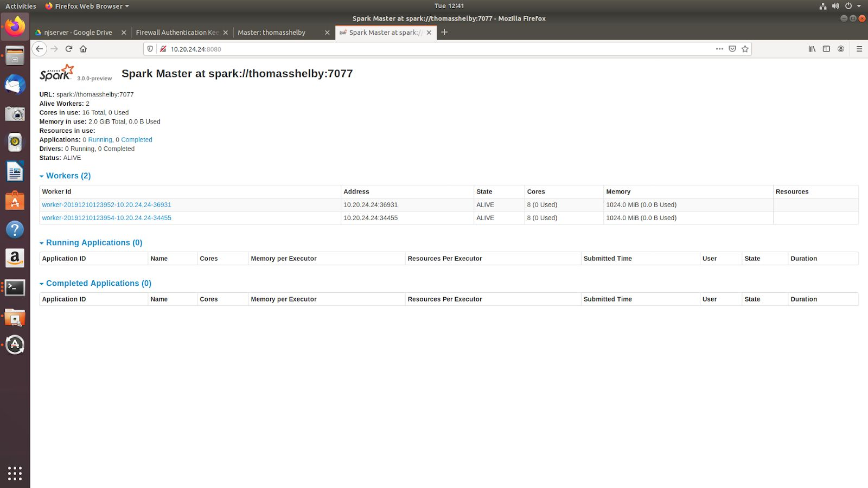Reload the Spark Master page

[69, 49]
